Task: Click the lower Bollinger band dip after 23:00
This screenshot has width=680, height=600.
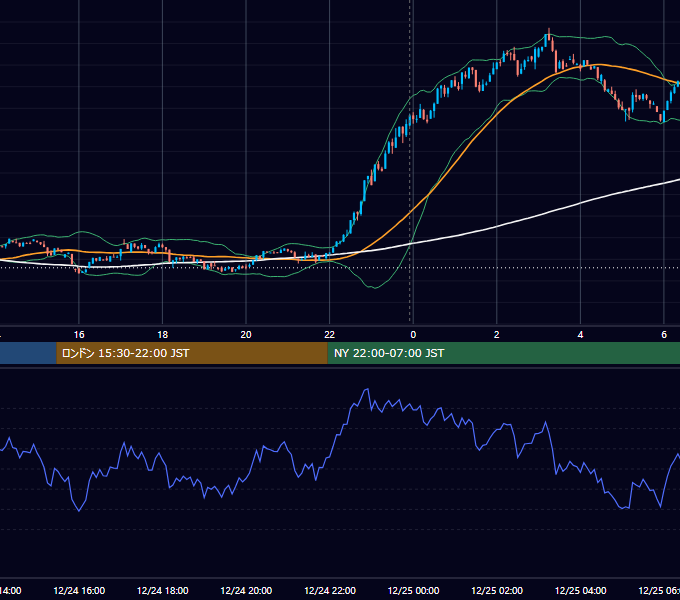Action: 376,287
